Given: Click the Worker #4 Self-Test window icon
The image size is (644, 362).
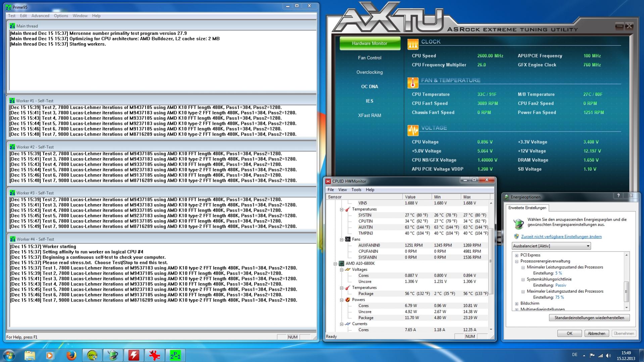Looking at the screenshot, I should click(12, 239).
